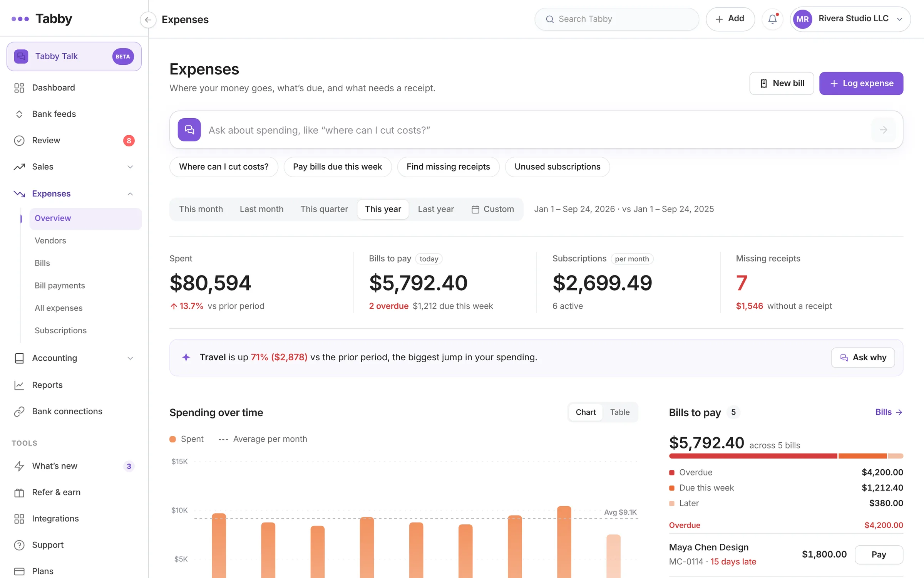Click the purple chat icon in ask box
The image size is (924, 578).
(189, 130)
